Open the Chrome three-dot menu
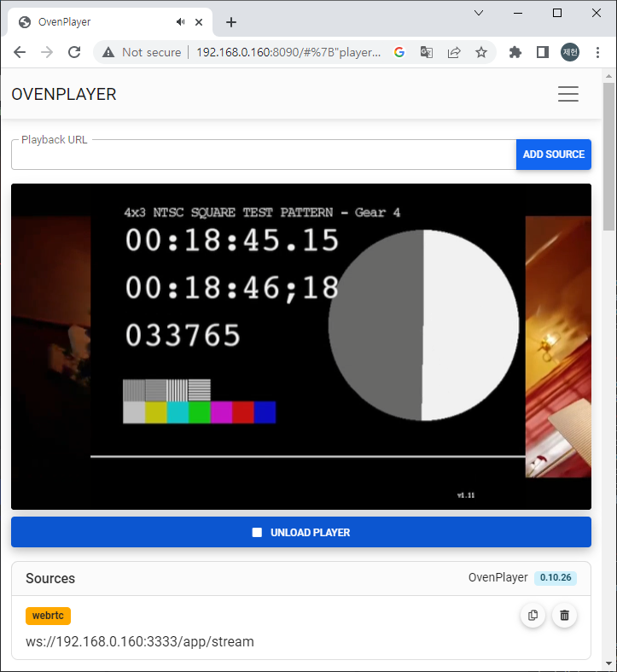Viewport: 617px width, 672px height. pyautogui.click(x=597, y=52)
